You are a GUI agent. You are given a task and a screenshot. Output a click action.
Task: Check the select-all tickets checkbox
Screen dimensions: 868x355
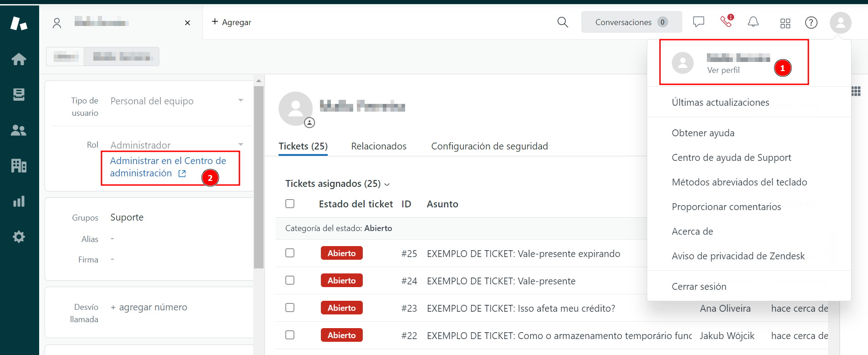[290, 204]
